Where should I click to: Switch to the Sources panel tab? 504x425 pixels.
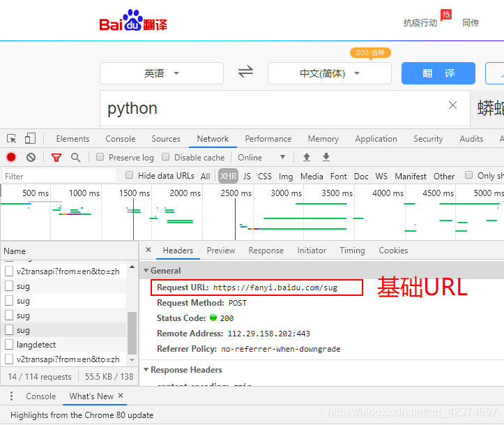tap(166, 139)
